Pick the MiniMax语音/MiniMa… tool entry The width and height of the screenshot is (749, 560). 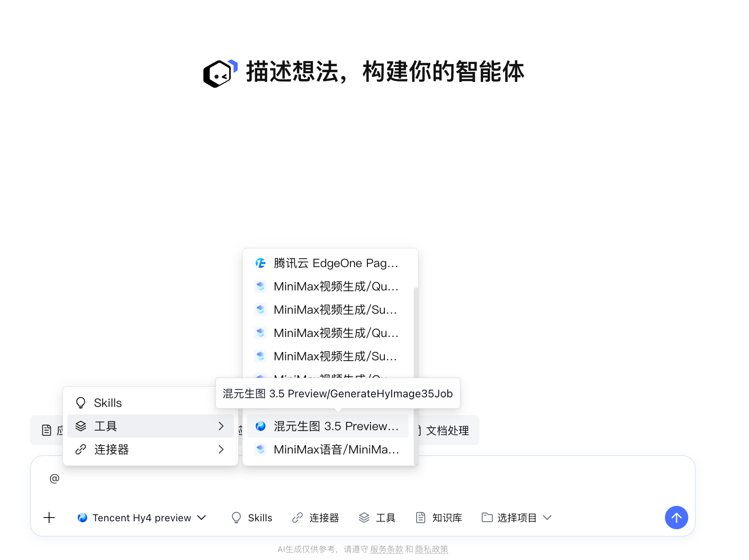[328, 449]
